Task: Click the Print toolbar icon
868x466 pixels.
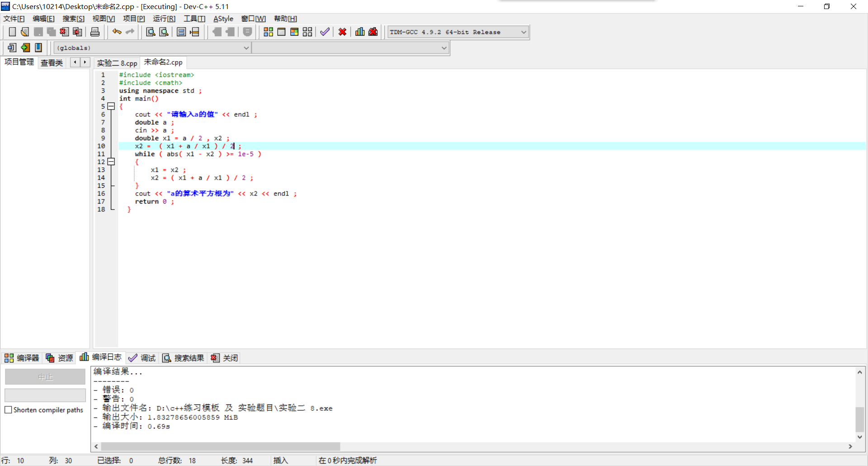Action: pos(95,32)
